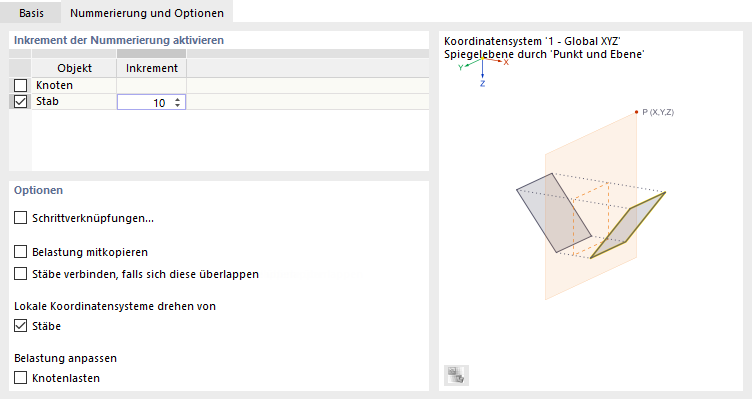Enable Stäbe verbinden, falls sich diese überlappen
Screen dimensions: 752x399
(x=20, y=274)
